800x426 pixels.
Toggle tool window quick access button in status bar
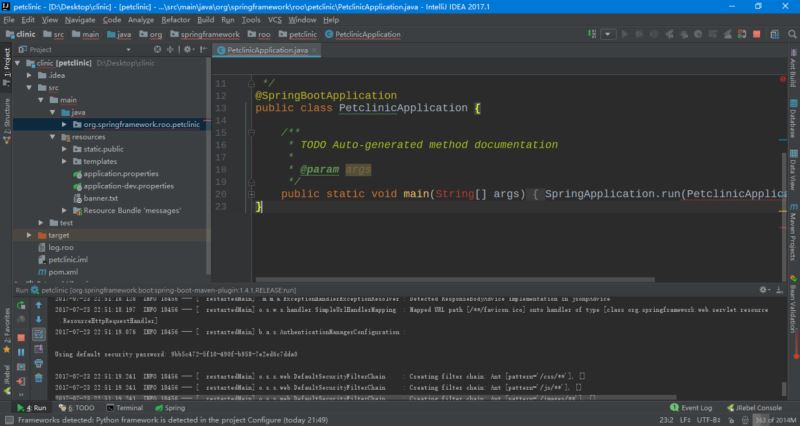click(9, 420)
